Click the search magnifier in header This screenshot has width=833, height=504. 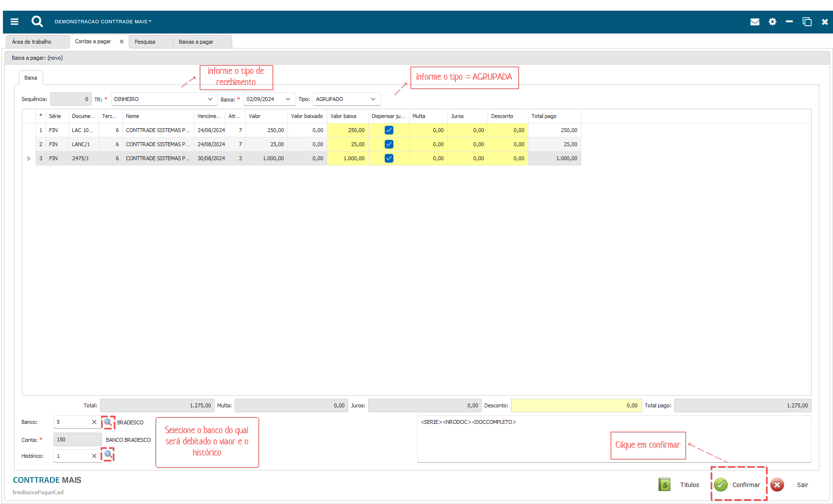coord(37,21)
